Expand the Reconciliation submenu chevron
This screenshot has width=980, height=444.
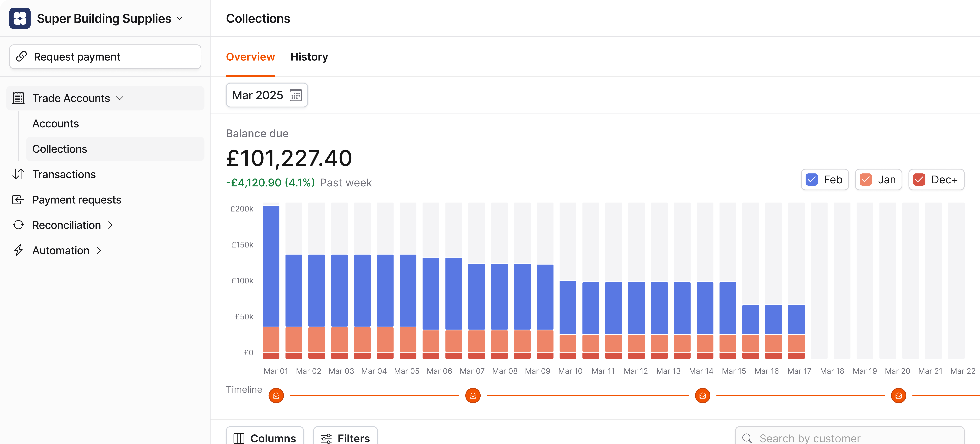(x=110, y=225)
